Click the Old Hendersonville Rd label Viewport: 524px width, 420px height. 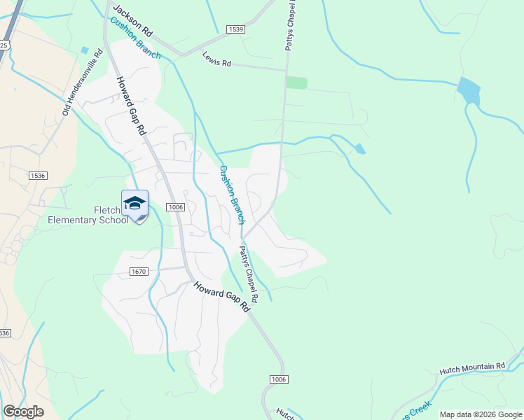(x=83, y=82)
